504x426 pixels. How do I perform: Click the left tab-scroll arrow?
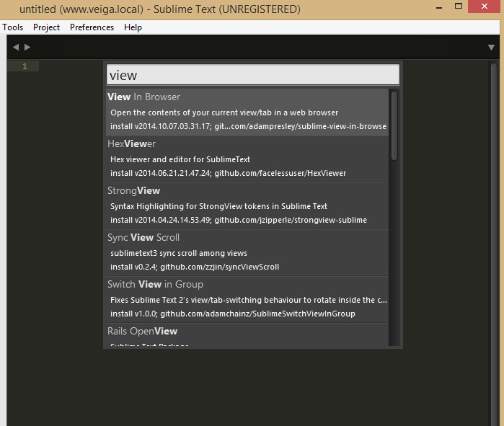pyautogui.click(x=15, y=48)
